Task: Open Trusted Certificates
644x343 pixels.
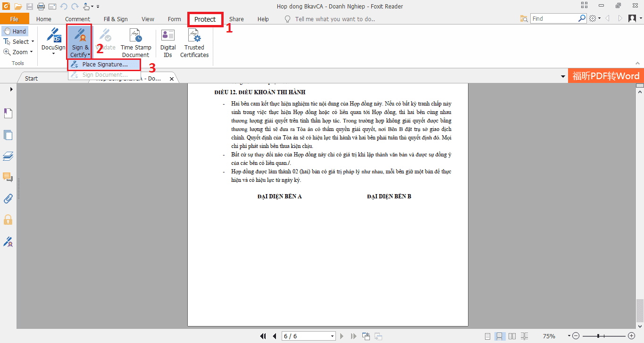Action: (194, 42)
